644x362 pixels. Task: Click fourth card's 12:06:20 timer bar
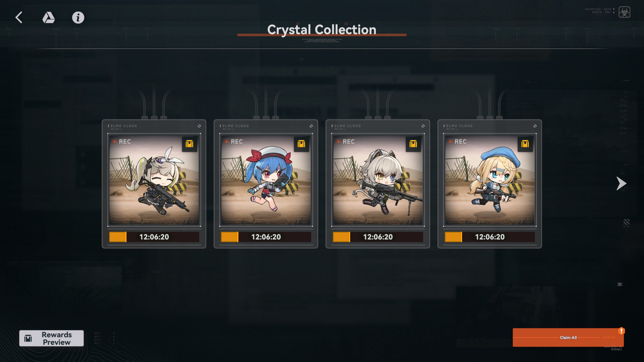[x=490, y=237]
